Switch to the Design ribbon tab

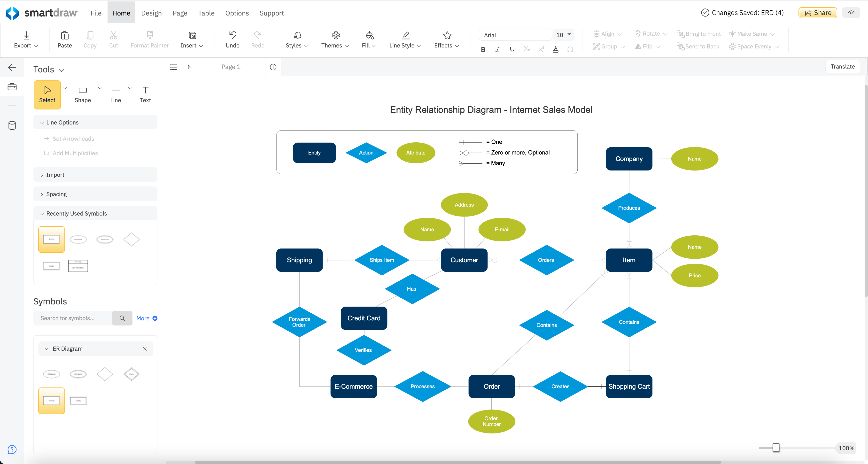(x=151, y=13)
